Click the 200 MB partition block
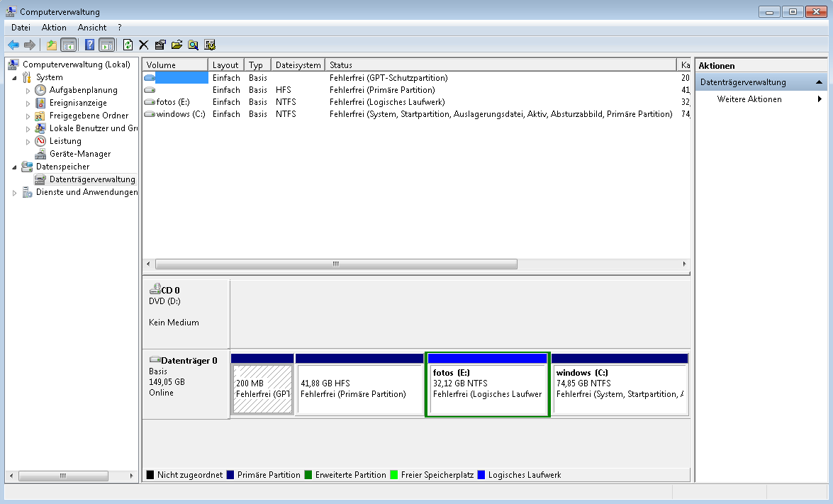This screenshot has height=504, width=833. click(262, 389)
